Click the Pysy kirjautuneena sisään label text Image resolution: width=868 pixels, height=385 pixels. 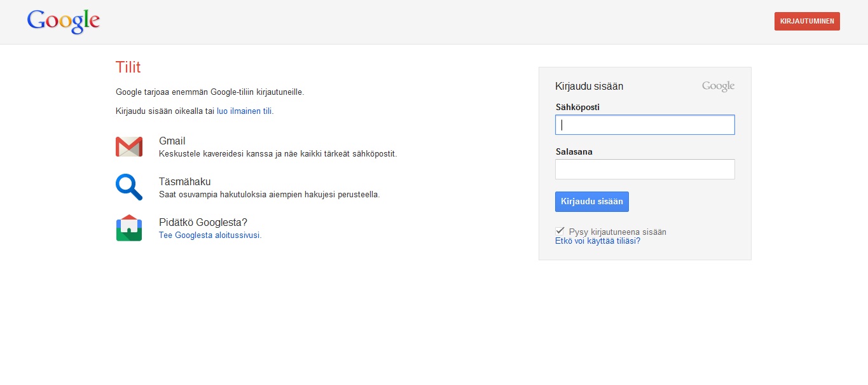tap(617, 232)
